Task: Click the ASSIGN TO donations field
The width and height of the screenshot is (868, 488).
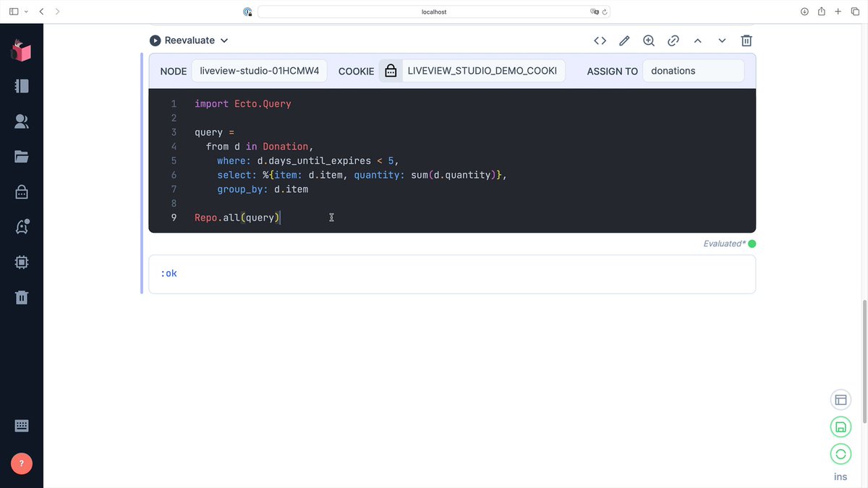Action: (693, 71)
